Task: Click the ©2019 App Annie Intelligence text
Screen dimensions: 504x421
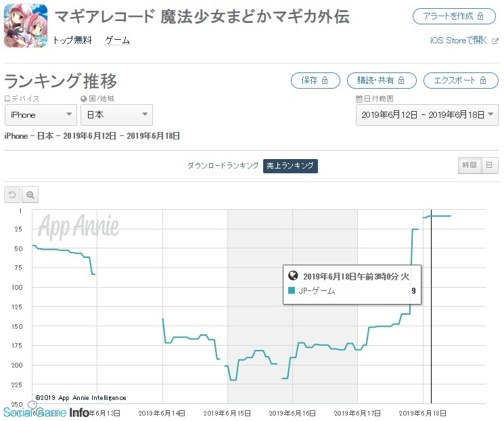Action: [x=81, y=398]
